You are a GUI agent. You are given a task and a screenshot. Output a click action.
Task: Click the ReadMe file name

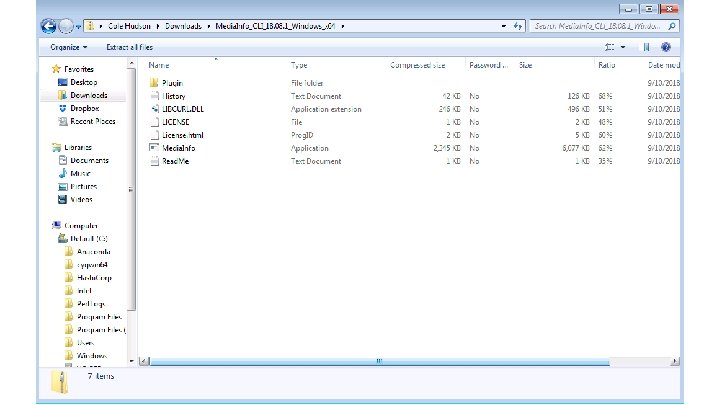click(175, 161)
